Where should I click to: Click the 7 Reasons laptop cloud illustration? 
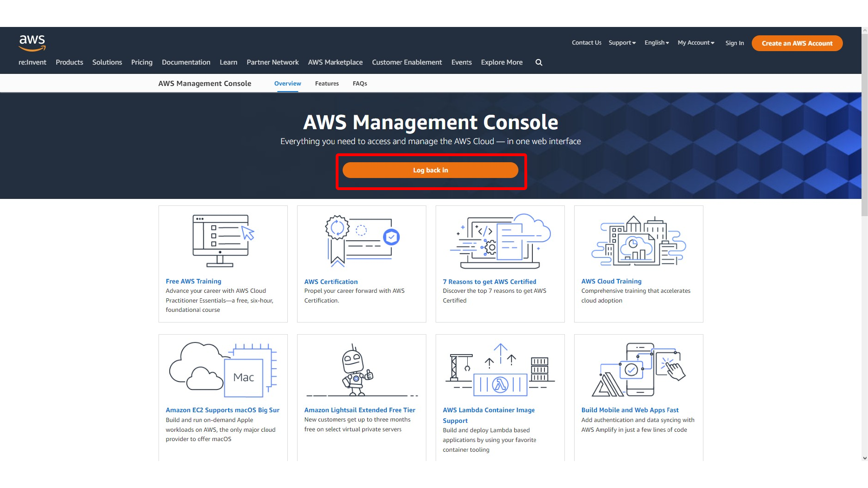(500, 241)
